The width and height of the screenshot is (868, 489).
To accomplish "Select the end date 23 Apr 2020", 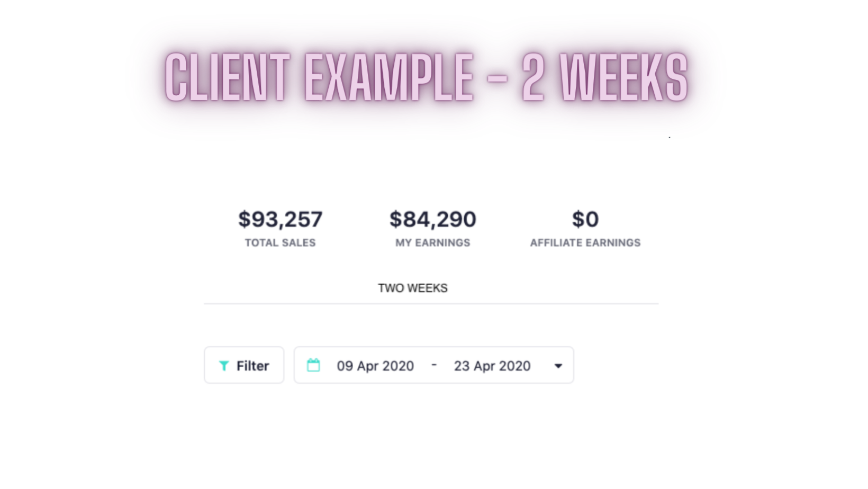I will coord(492,366).
